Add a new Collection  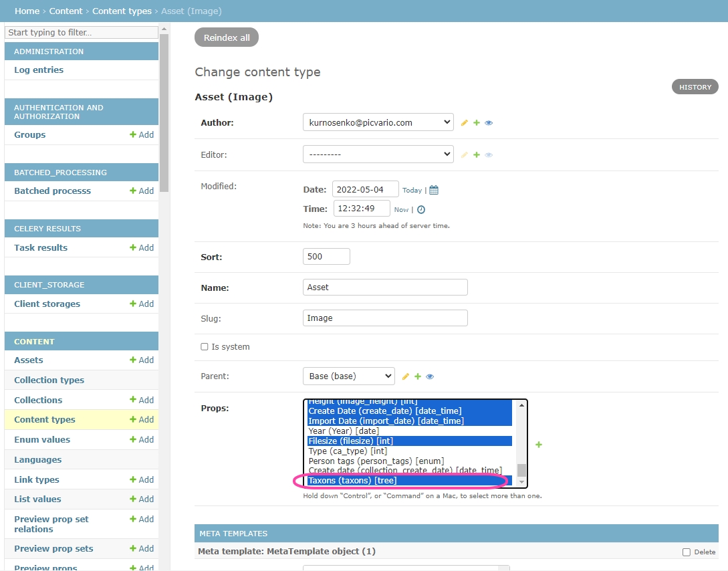[x=142, y=400]
